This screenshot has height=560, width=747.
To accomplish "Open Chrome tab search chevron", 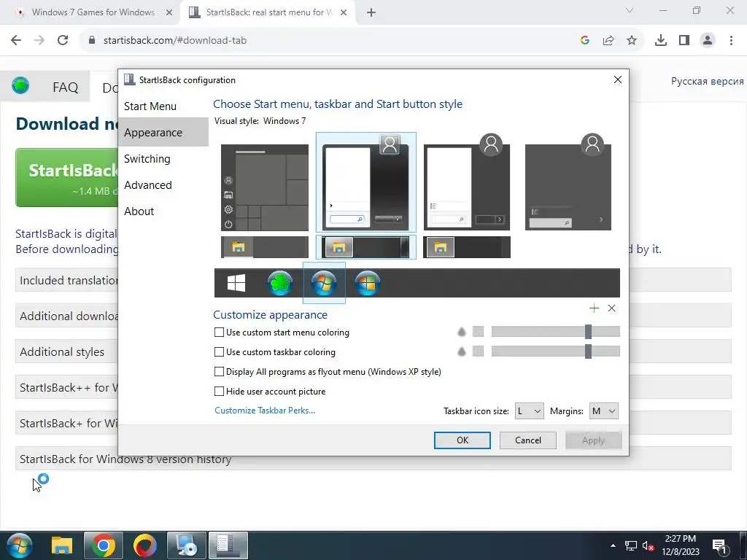I will tap(630, 10).
